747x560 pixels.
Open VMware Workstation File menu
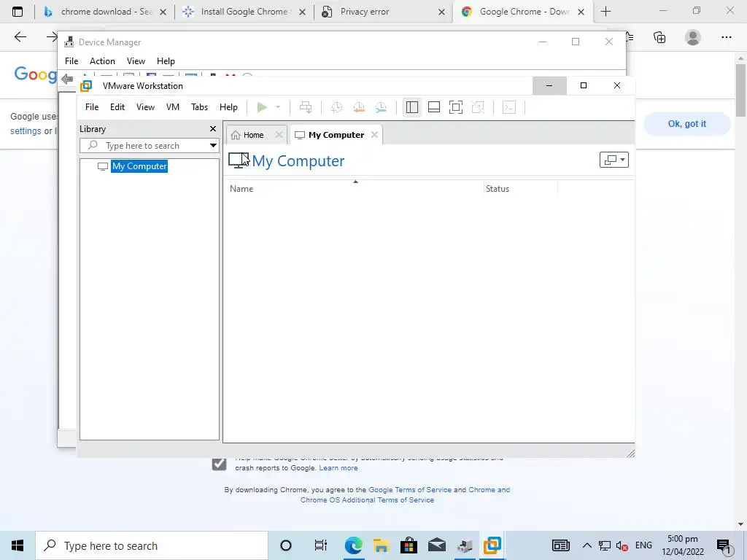92,107
